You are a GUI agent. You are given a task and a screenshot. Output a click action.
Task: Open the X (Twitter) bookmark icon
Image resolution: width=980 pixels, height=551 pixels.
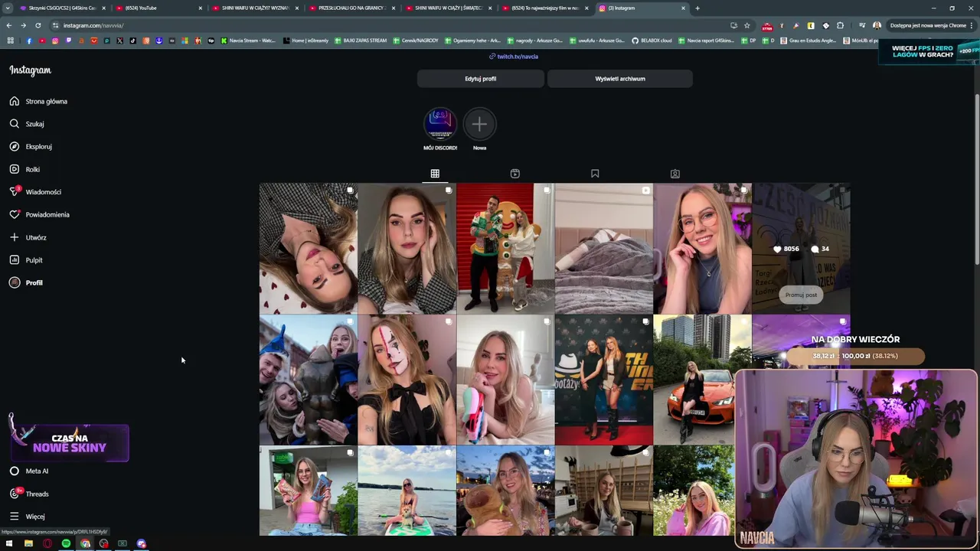click(119, 41)
